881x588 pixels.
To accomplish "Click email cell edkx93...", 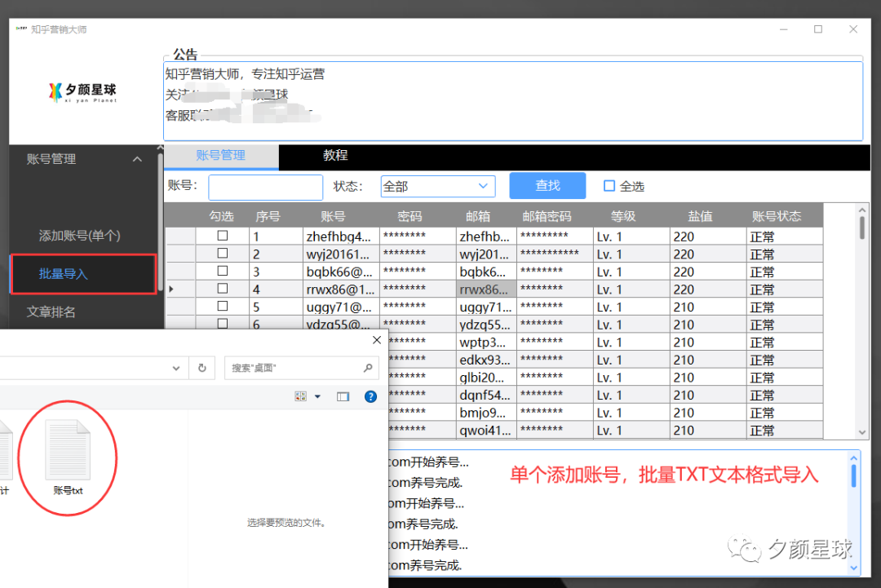I will (x=486, y=360).
